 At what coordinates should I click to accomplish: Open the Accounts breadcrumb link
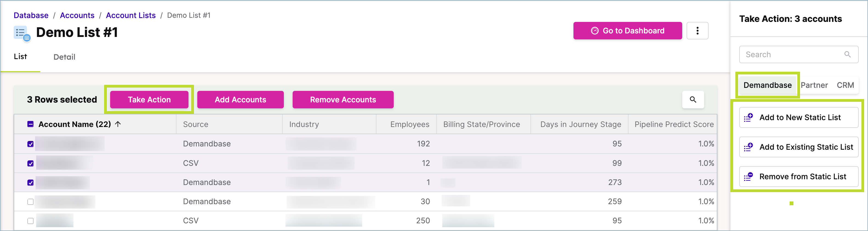click(x=77, y=15)
